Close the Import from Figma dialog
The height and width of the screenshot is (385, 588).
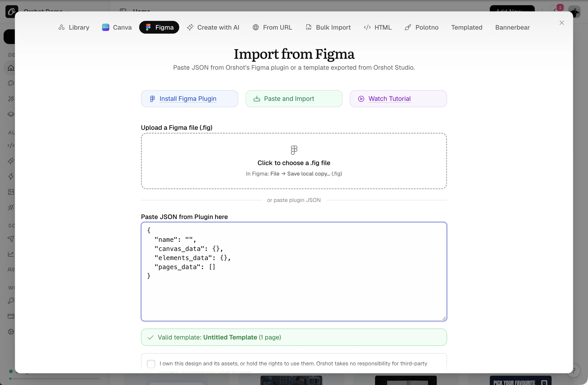coord(562,23)
